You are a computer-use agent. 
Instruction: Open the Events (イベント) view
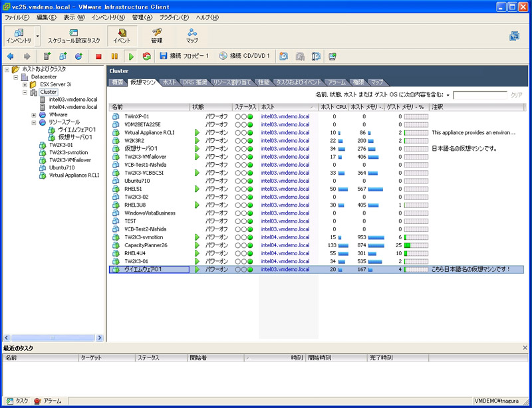[122, 36]
